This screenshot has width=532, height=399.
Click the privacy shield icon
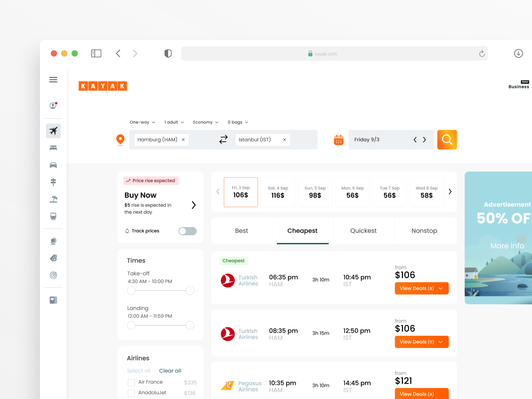[168, 54]
